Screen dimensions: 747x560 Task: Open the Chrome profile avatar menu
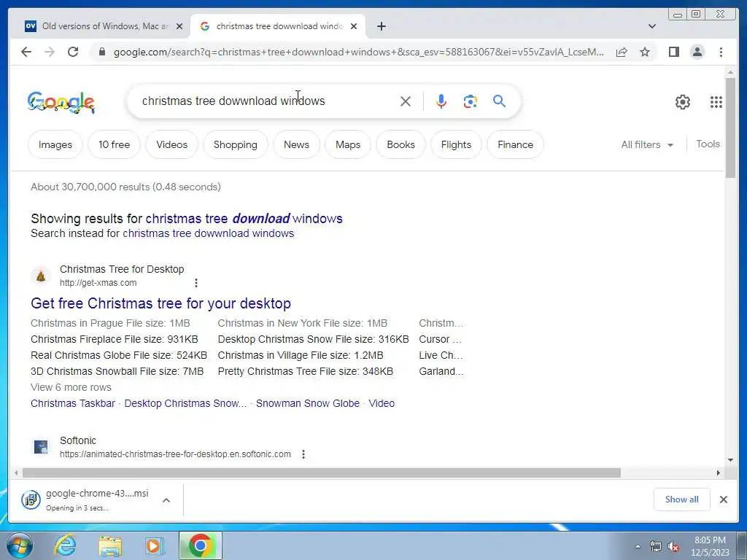point(697,52)
